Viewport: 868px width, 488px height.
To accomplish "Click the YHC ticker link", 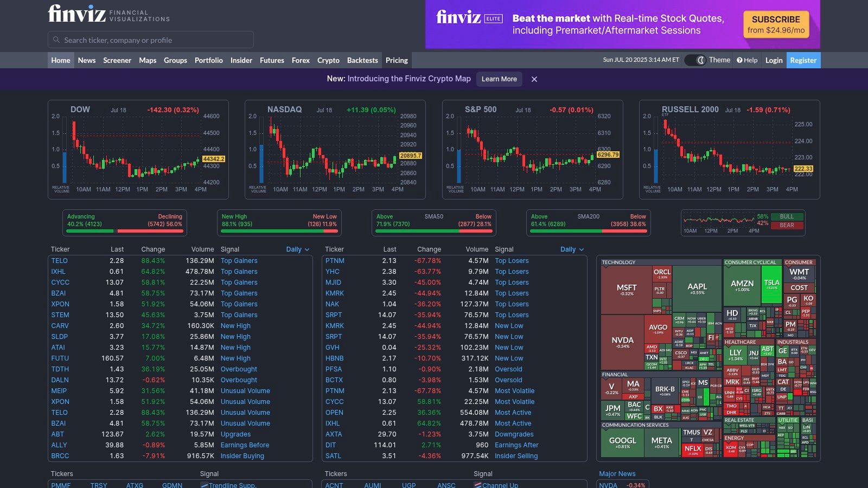I will click(x=332, y=272).
